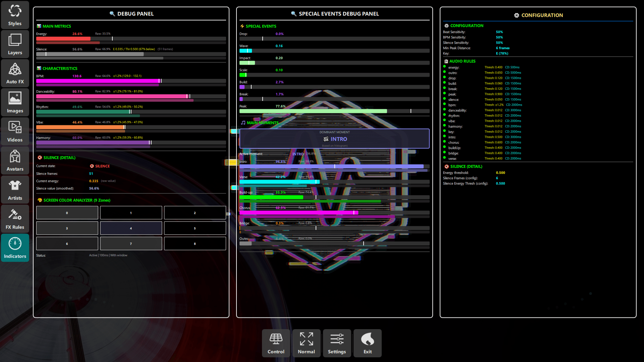
Task: Open the Images library
Action: coord(15,102)
